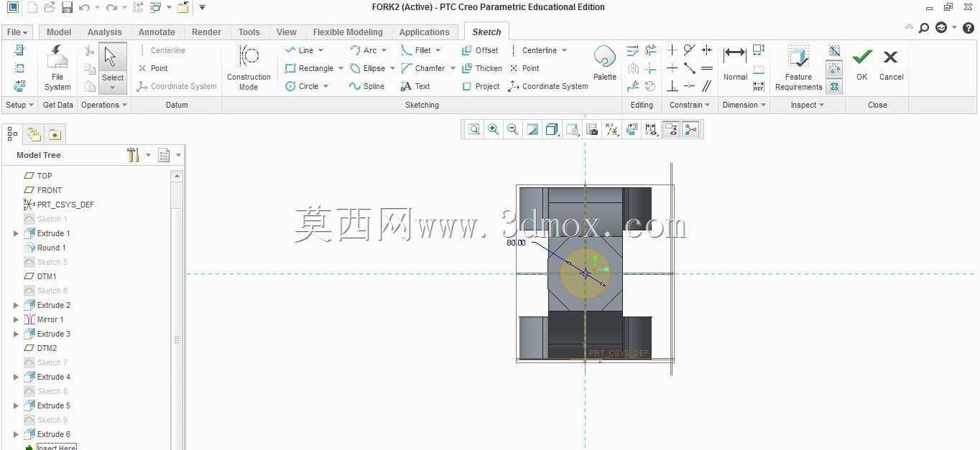The height and width of the screenshot is (450, 980).
Task: Apply the Horizontal constraint
Action: [x=672, y=68]
